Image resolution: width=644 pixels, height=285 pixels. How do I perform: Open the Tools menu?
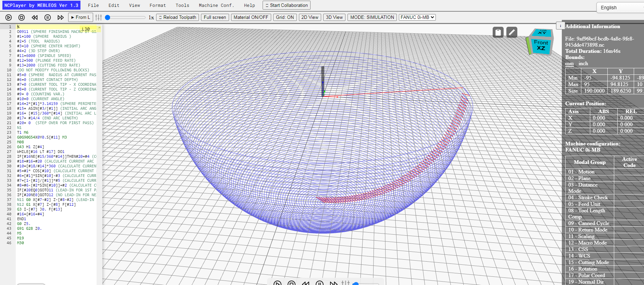coord(182,5)
